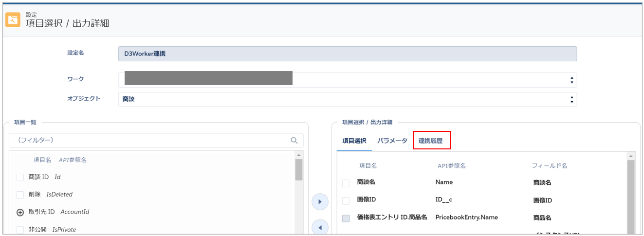Switch to the パラメータ tab
644x236 pixels.
pyautogui.click(x=392, y=141)
